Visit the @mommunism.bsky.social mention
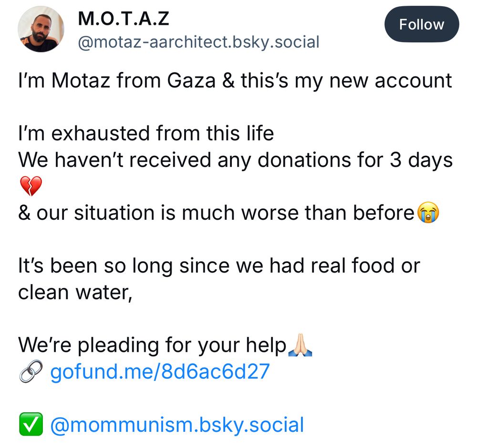Viewport: 477px width, 448px height. (x=177, y=425)
